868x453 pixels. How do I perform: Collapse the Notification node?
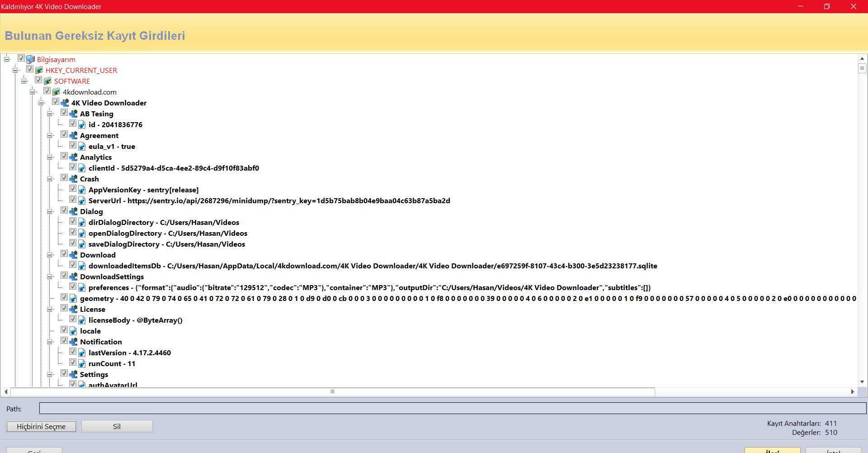[x=50, y=342]
